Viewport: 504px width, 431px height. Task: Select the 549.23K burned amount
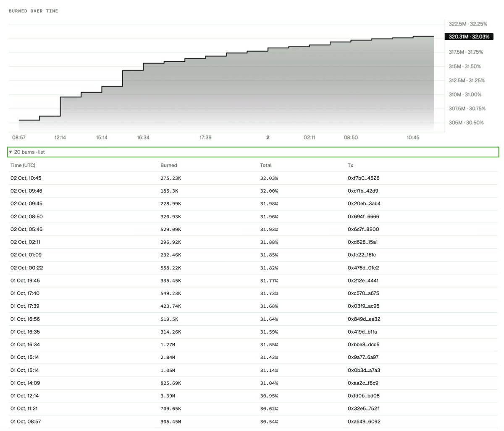pos(171,293)
